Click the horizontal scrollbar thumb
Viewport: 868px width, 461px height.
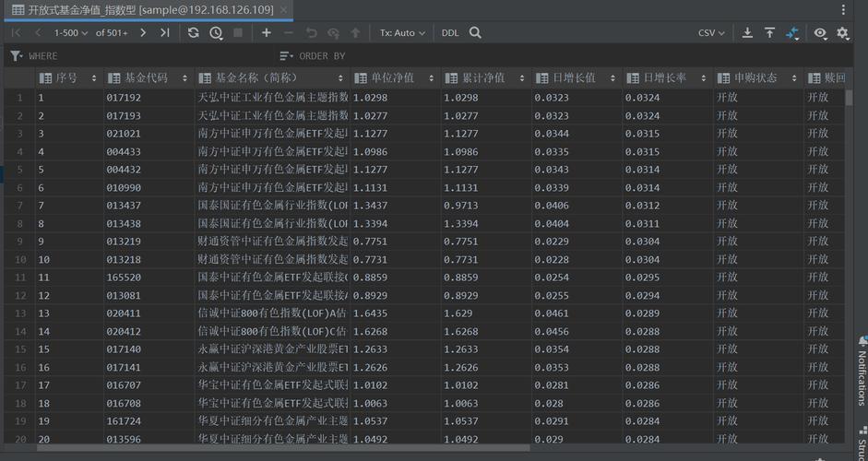[x=282, y=448]
